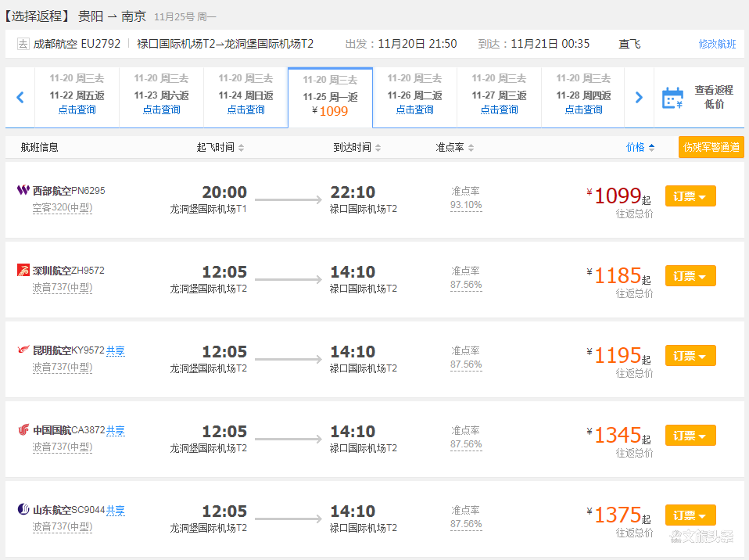749x560 pixels.
Task: Sort flights by price
Action: pyautogui.click(x=640, y=147)
